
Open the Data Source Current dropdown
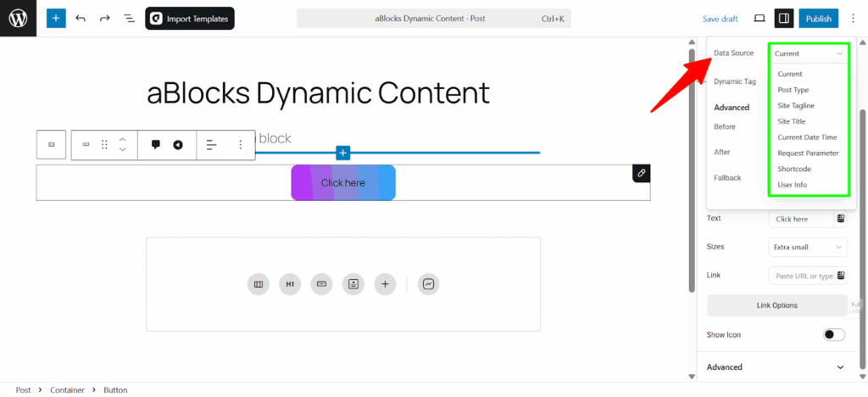pyautogui.click(x=808, y=53)
